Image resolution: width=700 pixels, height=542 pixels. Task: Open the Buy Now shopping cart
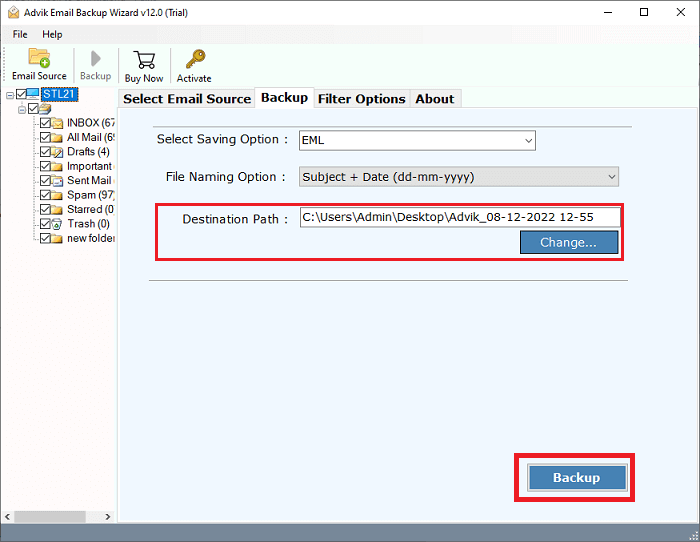coord(144,60)
